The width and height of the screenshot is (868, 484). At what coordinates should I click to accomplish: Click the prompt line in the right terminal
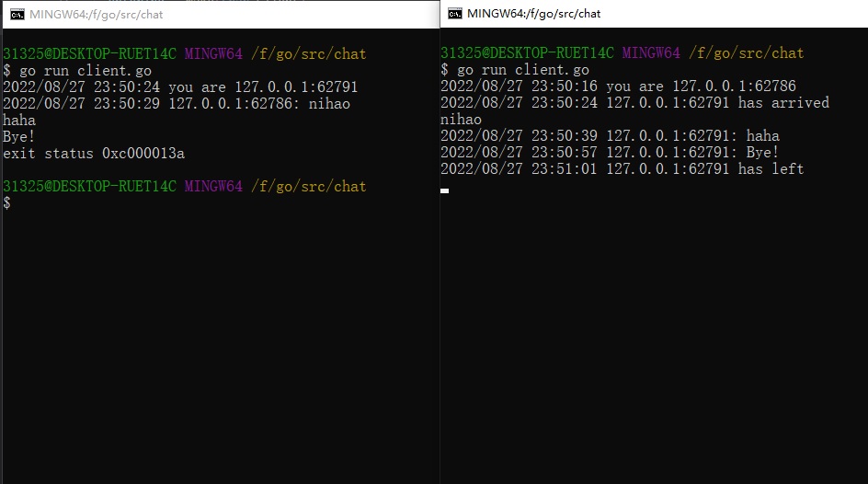pos(622,52)
